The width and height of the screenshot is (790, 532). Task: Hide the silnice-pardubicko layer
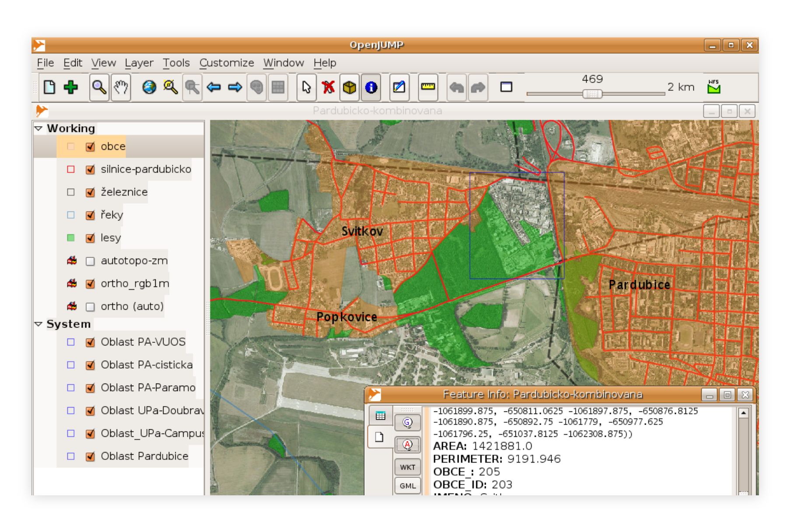90,169
